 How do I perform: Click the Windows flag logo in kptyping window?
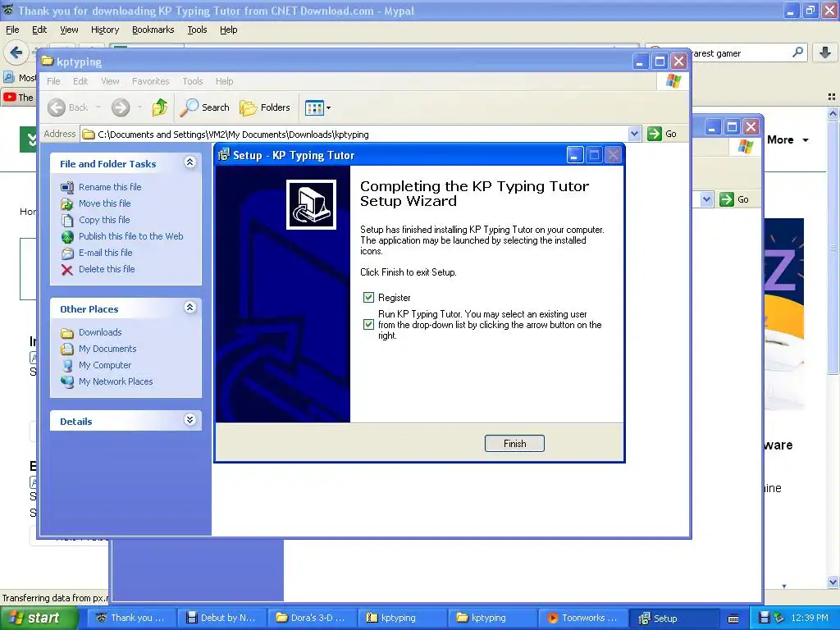pyautogui.click(x=673, y=81)
